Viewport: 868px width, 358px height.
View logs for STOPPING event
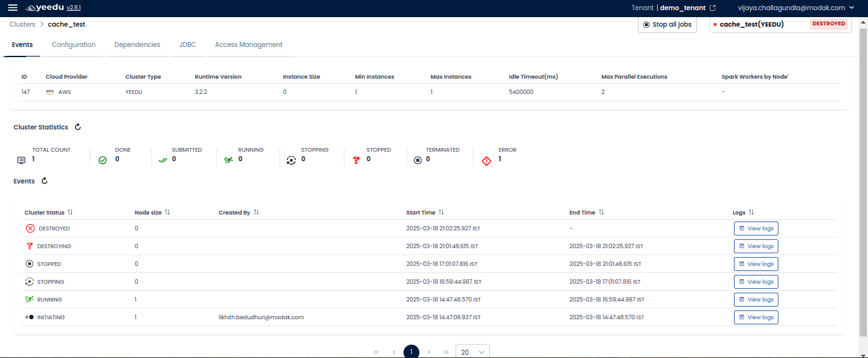(x=756, y=282)
